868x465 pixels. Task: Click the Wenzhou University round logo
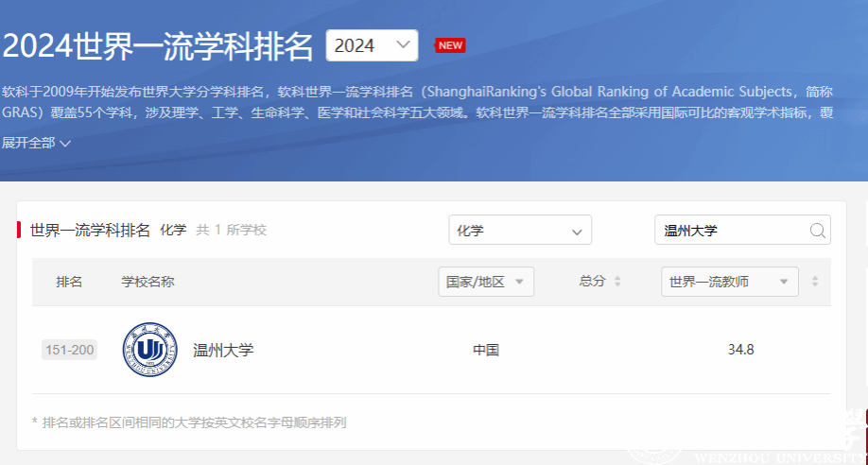[x=149, y=350]
